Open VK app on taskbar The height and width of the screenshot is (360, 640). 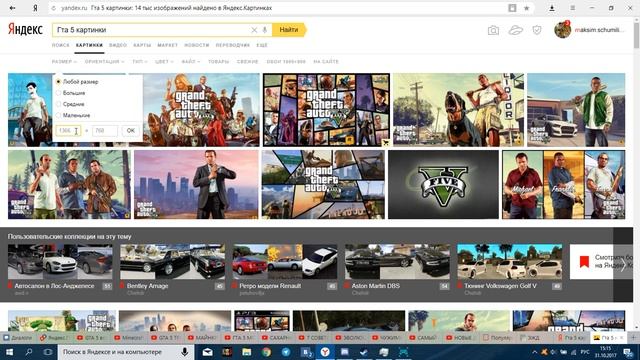[x=305, y=352]
